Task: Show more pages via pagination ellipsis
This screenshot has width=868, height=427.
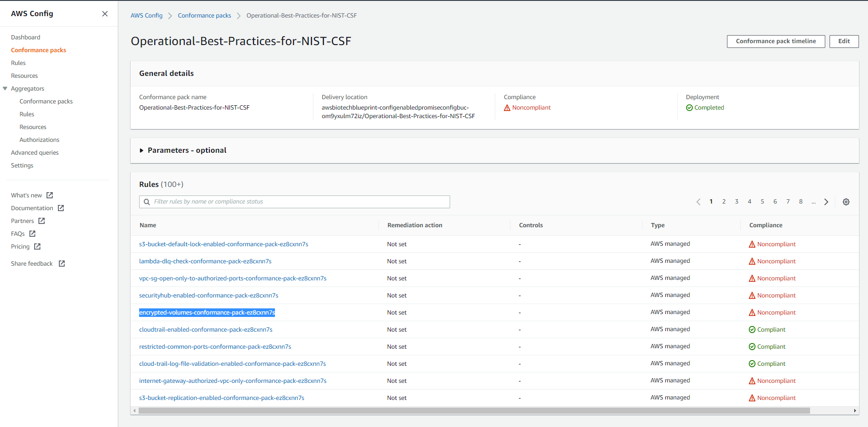Action: pyautogui.click(x=813, y=202)
